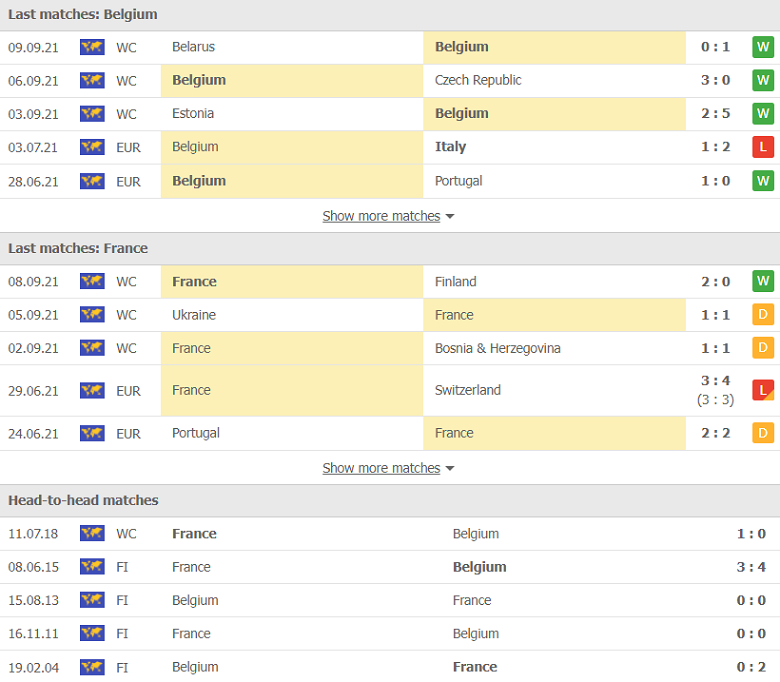Open France vs Bosnia & Herzegovina match row
The height and width of the screenshot is (682, 780).
pos(390,348)
